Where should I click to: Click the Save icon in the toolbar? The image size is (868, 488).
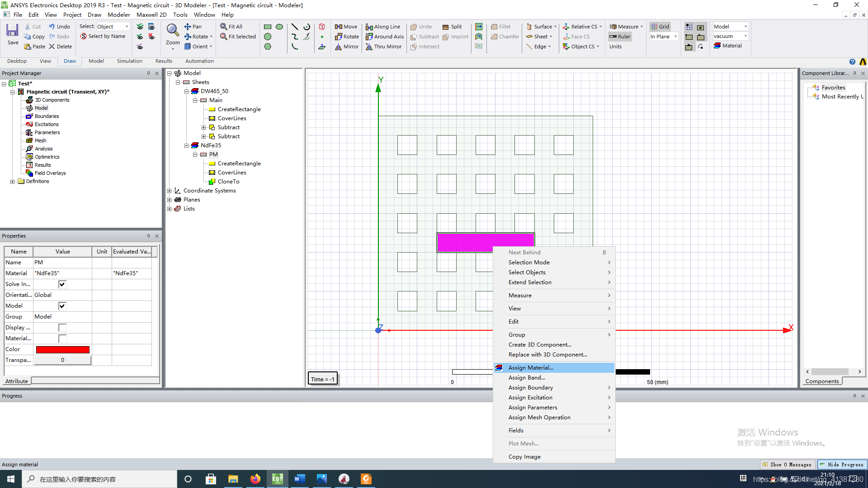tap(13, 34)
